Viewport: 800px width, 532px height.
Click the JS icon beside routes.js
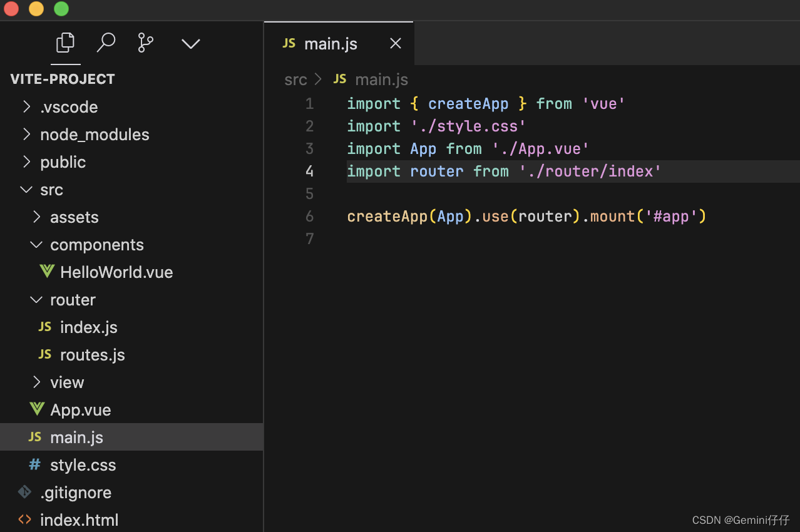pyautogui.click(x=45, y=354)
